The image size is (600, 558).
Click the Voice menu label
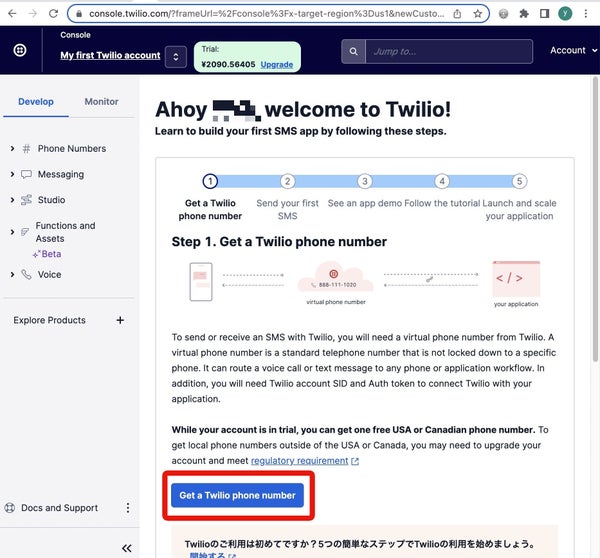tap(49, 274)
